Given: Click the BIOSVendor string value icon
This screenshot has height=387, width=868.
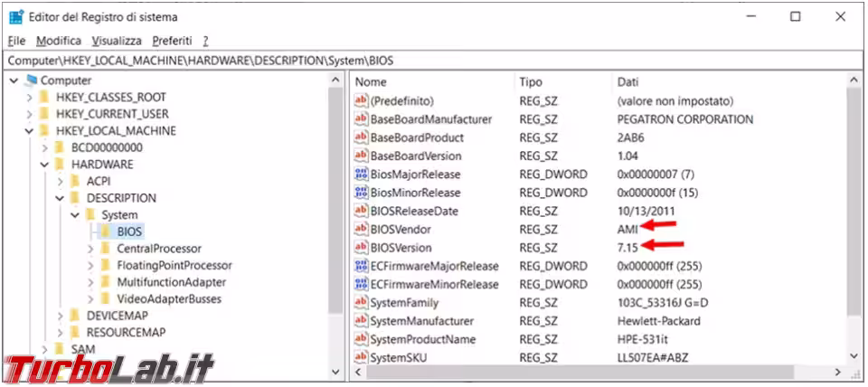Looking at the screenshot, I should pos(362,230).
